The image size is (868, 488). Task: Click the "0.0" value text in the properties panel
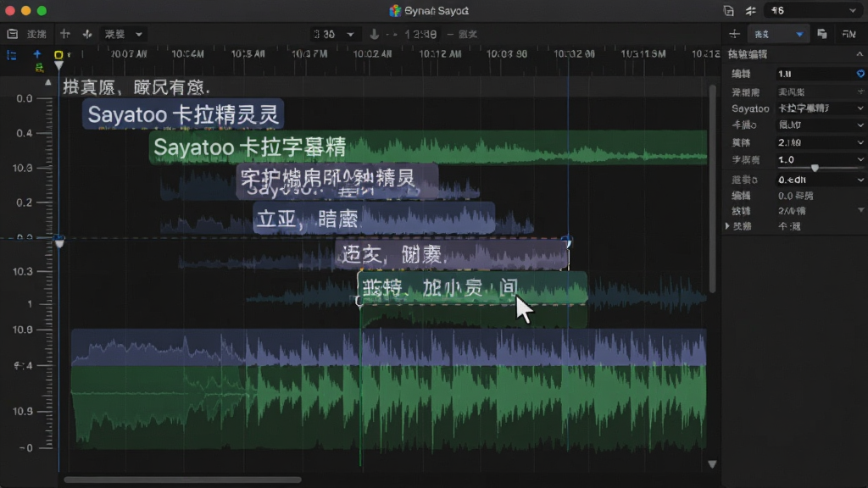pos(785,196)
